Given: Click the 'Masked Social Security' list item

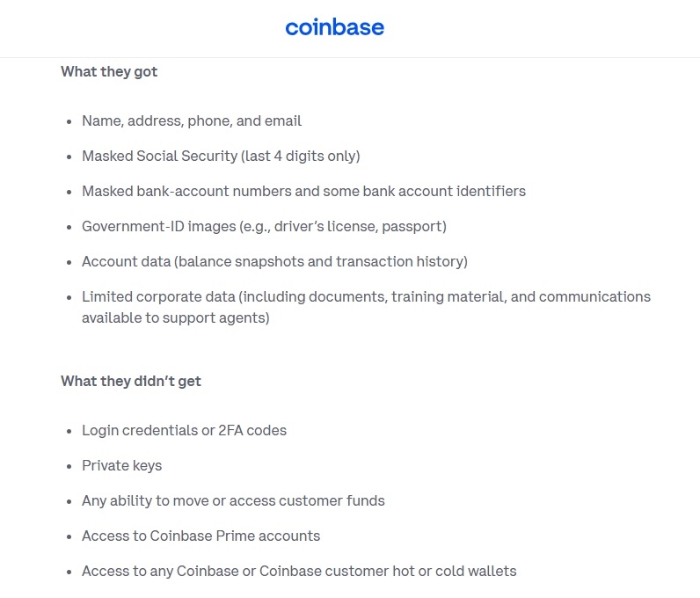Looking at the screenshot, I should tap(221, 156).
